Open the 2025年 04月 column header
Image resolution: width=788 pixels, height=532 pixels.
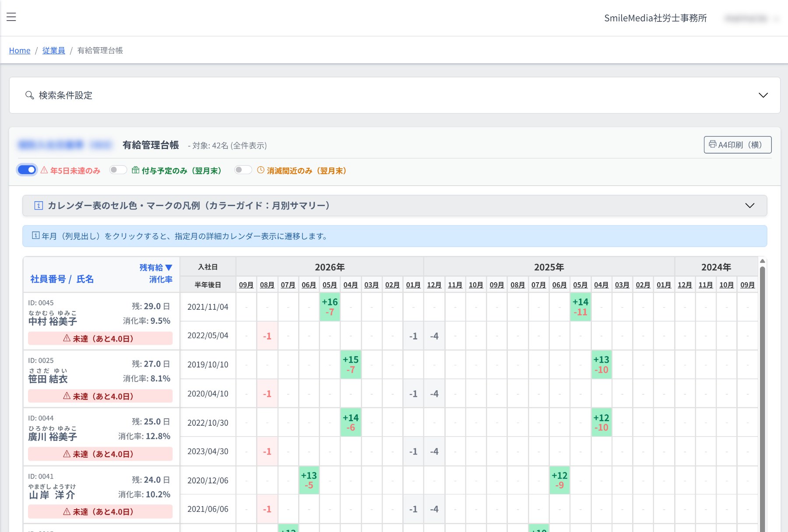pyautogui.click(x=601, y=285)
